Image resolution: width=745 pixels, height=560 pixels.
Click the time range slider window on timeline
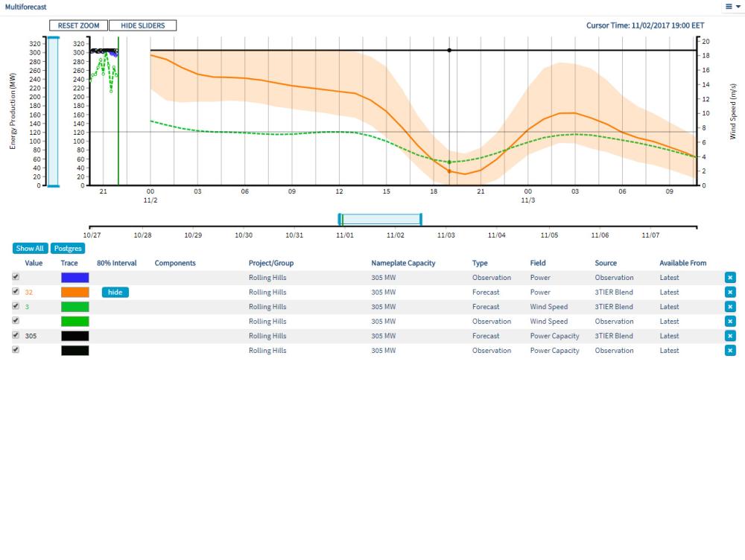pyautogui.click(x=380, y=220)
